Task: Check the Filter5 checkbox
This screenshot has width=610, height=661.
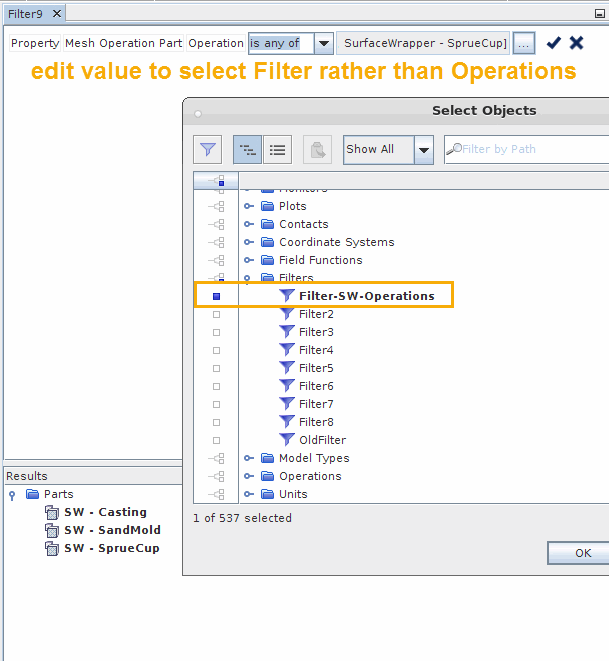Action: 216,368
